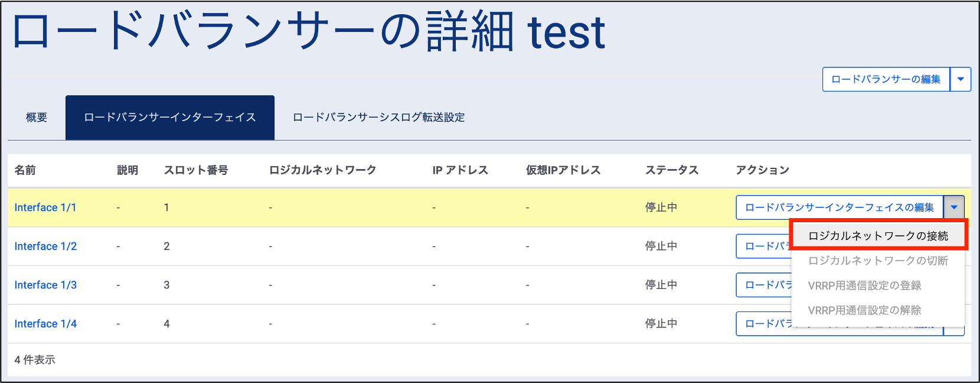Image resolution: width=980 pixels, height=383 pixels.
Task: Open the Interface 1/1 link
Action: (x=45, y=207)
